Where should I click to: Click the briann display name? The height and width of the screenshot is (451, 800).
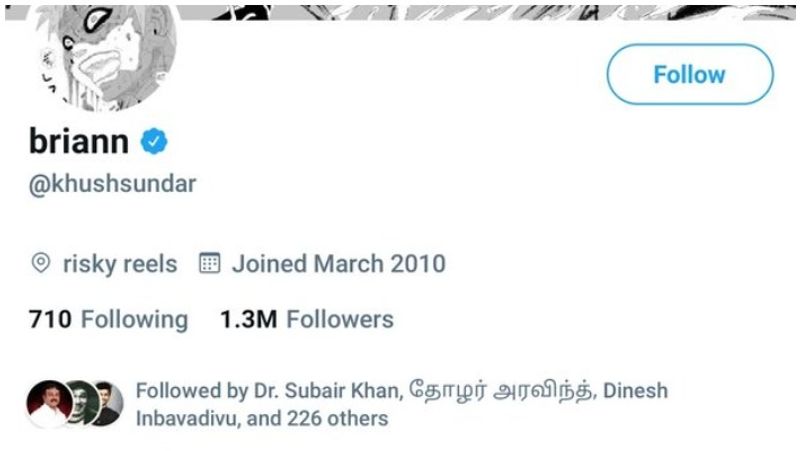[79, 142]
